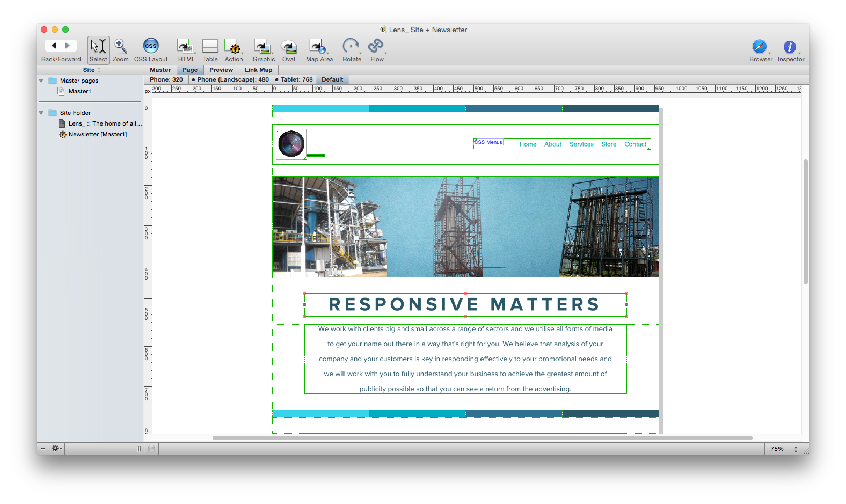Screen dimensions: 846x504
Task: Select the CSS Layout tool
Action: click(x=151, y=46)
